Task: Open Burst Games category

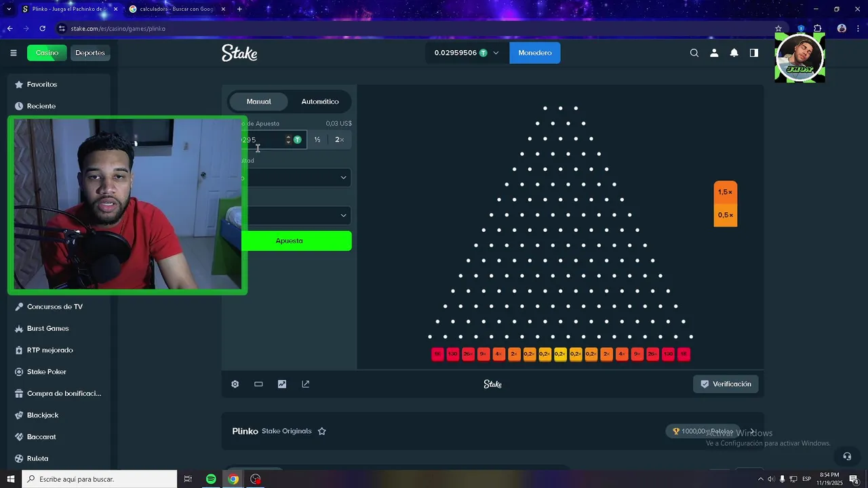Action: pos(59,329)
